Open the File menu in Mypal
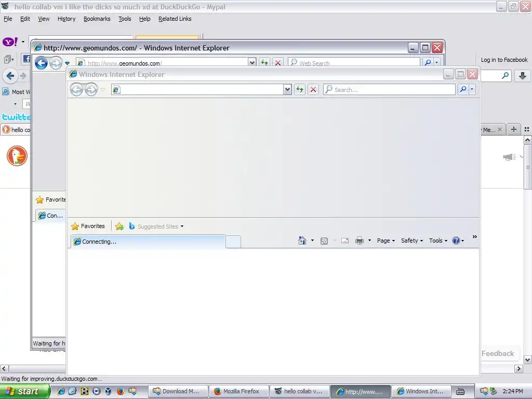The image size is (532, 399). [8, 19]
